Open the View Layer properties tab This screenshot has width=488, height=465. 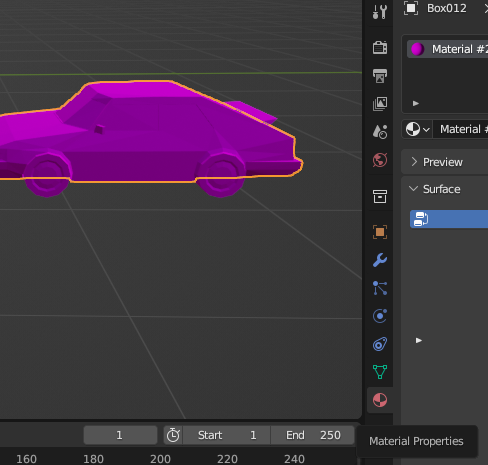pos(380,104)
